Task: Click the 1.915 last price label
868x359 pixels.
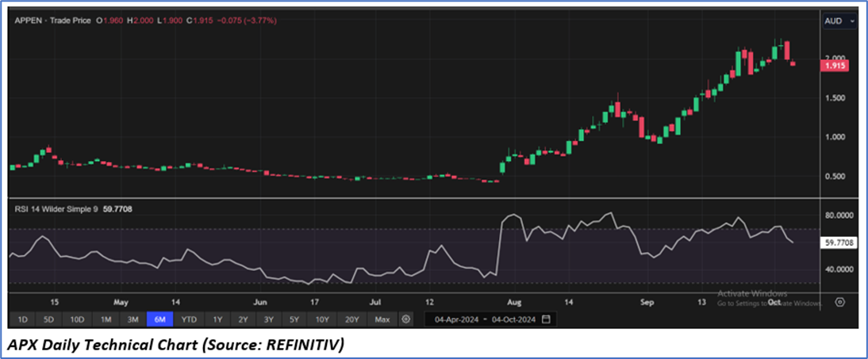Action: tap(835, 66)
